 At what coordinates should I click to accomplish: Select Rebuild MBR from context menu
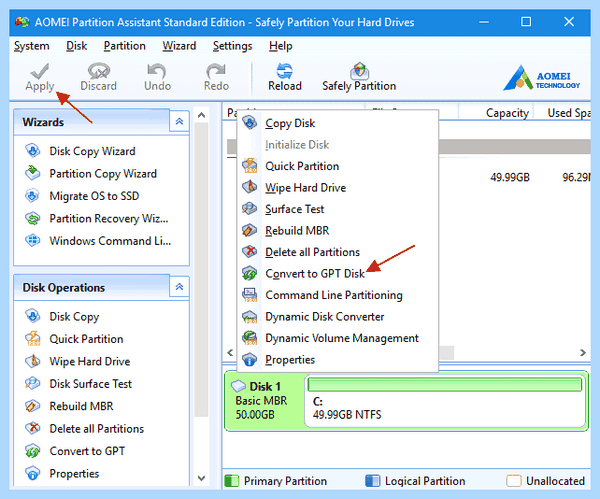(338, 230)
